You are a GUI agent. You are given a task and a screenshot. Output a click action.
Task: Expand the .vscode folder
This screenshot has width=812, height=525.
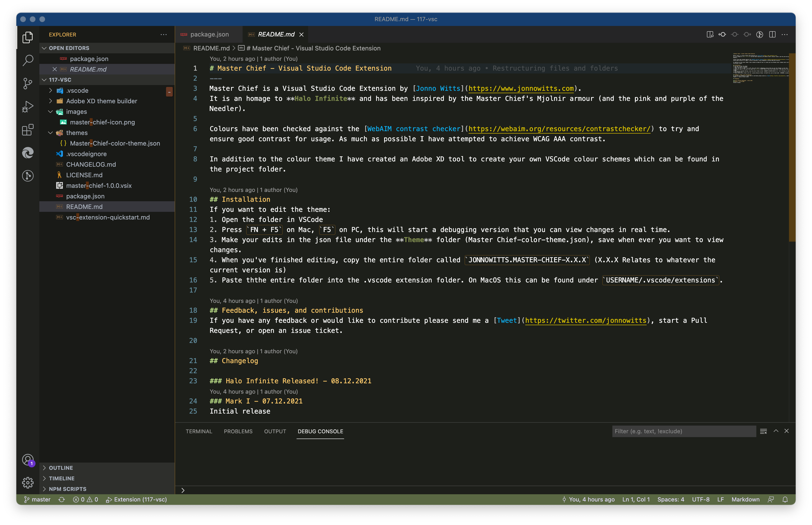click(x=107, y=90)
